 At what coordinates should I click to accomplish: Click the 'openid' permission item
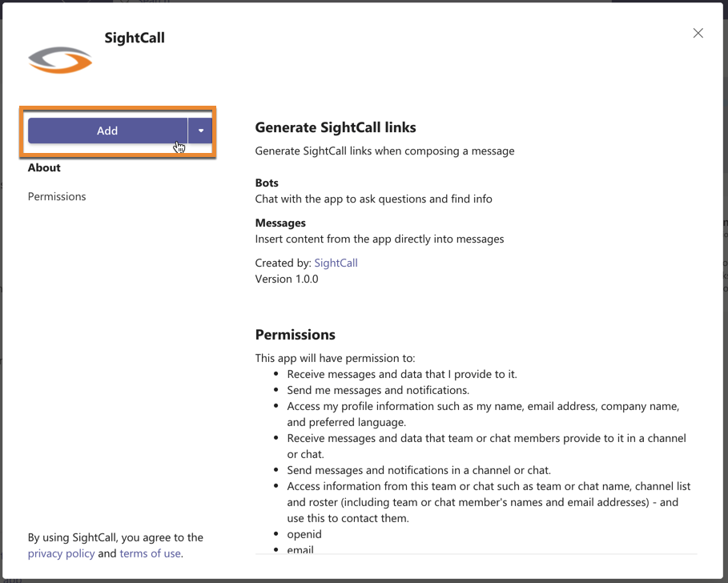tap(304, 534)
